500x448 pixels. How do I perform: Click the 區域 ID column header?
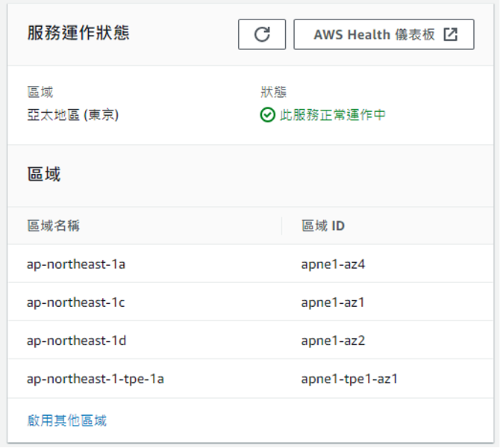(323, 226)
